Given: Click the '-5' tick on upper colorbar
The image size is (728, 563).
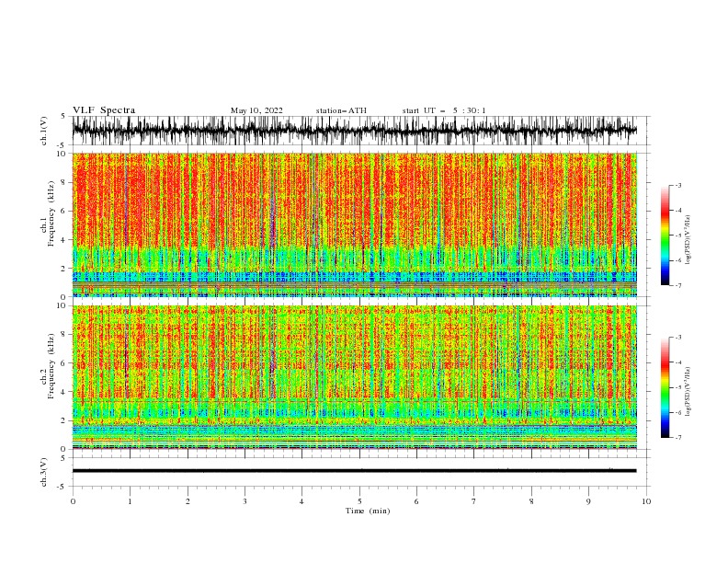Looking at the screenshot, I should point(677,236).
